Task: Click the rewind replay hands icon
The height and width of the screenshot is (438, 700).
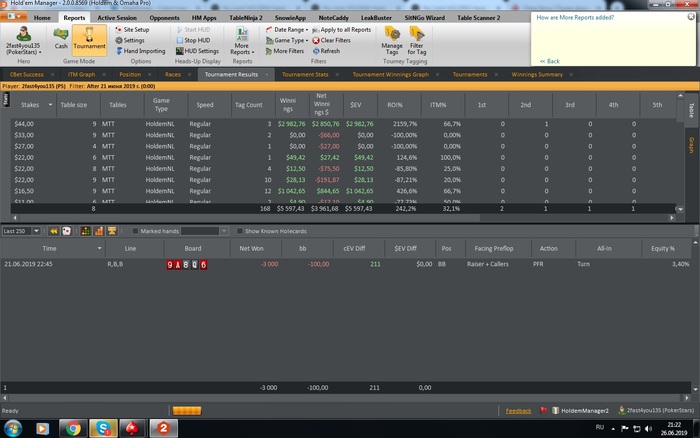Action: point(54,231)
